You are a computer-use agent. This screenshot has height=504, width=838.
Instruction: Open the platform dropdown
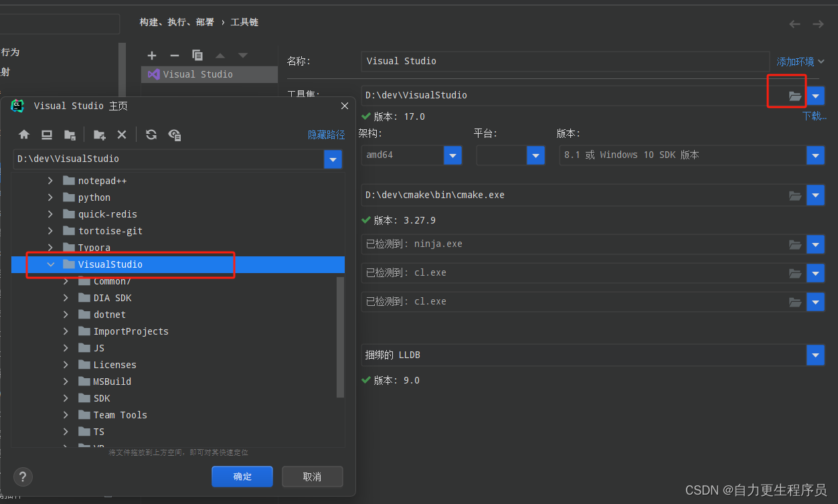[535, 155]
